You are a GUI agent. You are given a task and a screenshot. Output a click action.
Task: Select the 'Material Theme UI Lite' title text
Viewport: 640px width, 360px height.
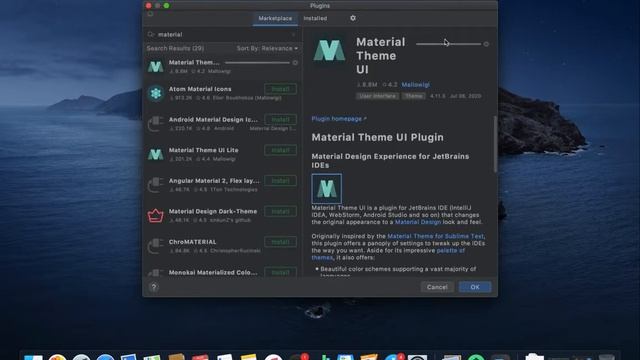(204, 150)
